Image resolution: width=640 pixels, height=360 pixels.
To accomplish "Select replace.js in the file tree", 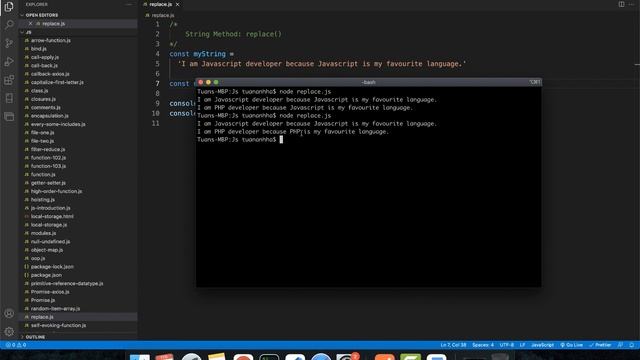I will tap(42, 317).
